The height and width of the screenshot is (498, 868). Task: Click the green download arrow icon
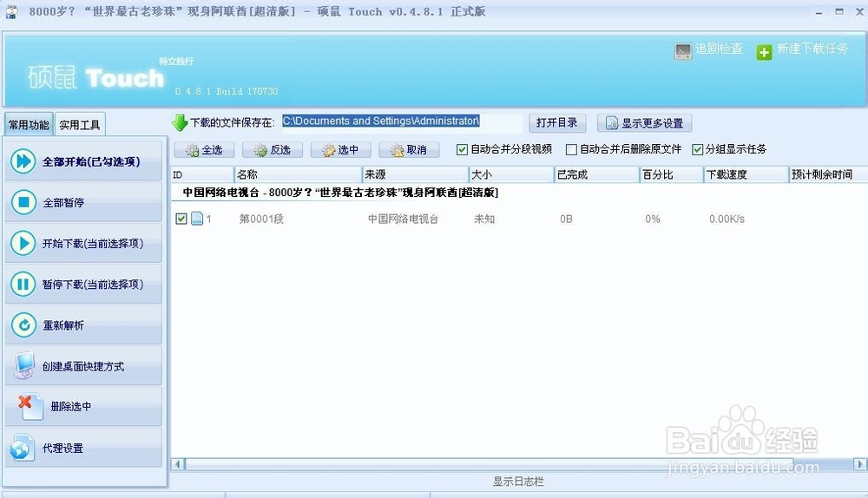180,123
